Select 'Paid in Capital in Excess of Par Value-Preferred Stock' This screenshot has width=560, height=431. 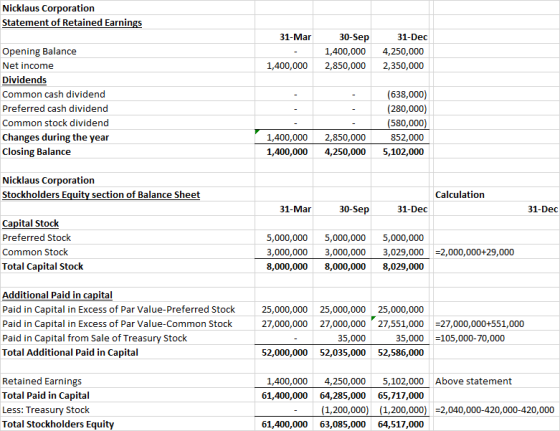(119, 310)
